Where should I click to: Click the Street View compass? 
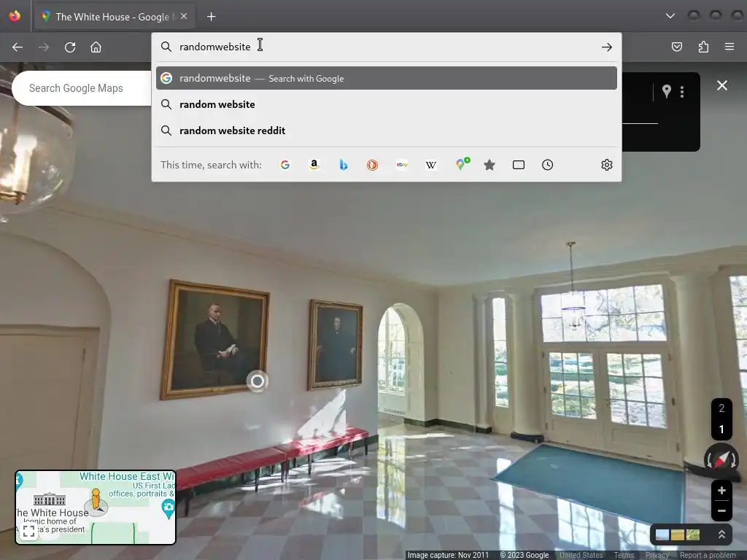coord(721,459)
